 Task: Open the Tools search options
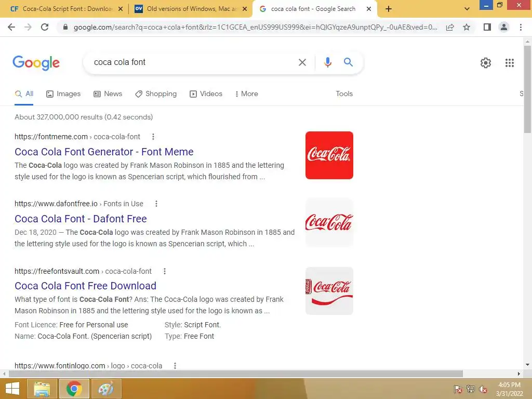344,94
